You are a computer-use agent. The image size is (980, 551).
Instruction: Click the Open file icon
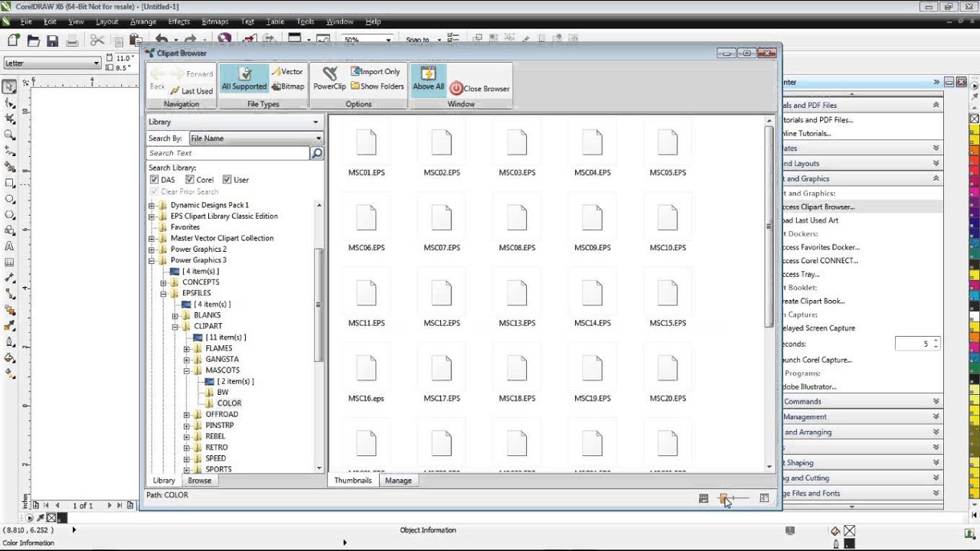pyautogui.click(x=34, y=41)
